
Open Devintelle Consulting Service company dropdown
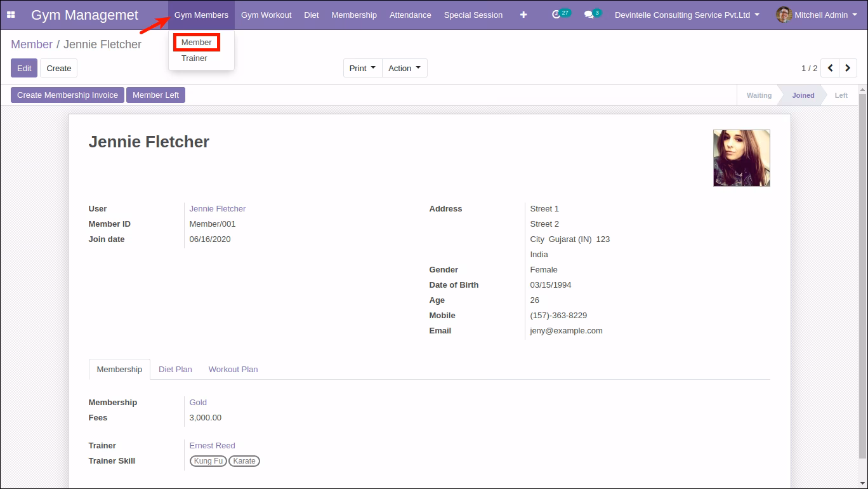click(687, 15)
